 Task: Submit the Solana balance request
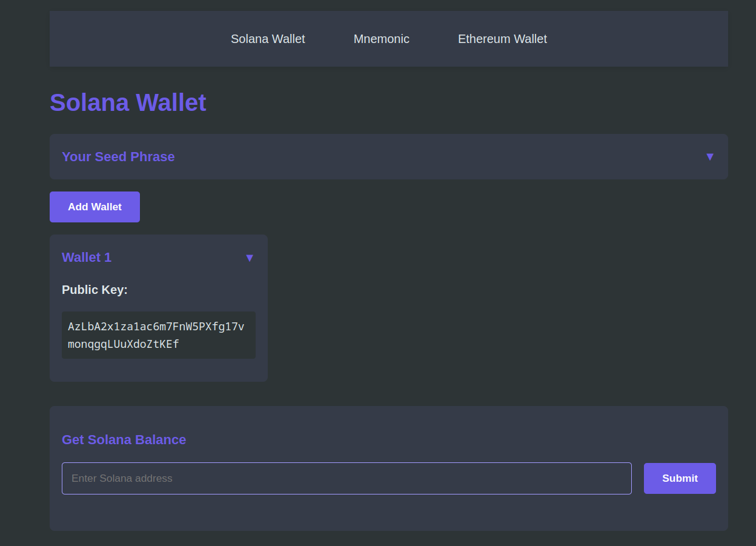(680, 478)
